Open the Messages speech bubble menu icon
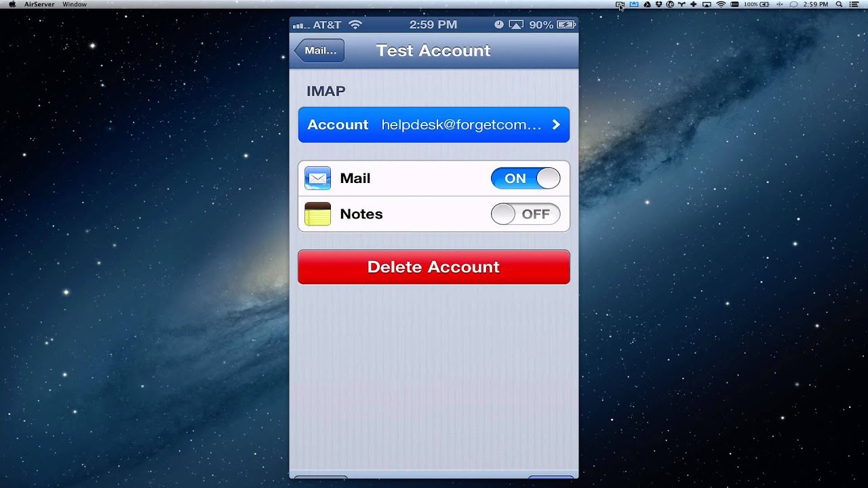The width and height of the screenshot is (868, 488). coord(793,4)
